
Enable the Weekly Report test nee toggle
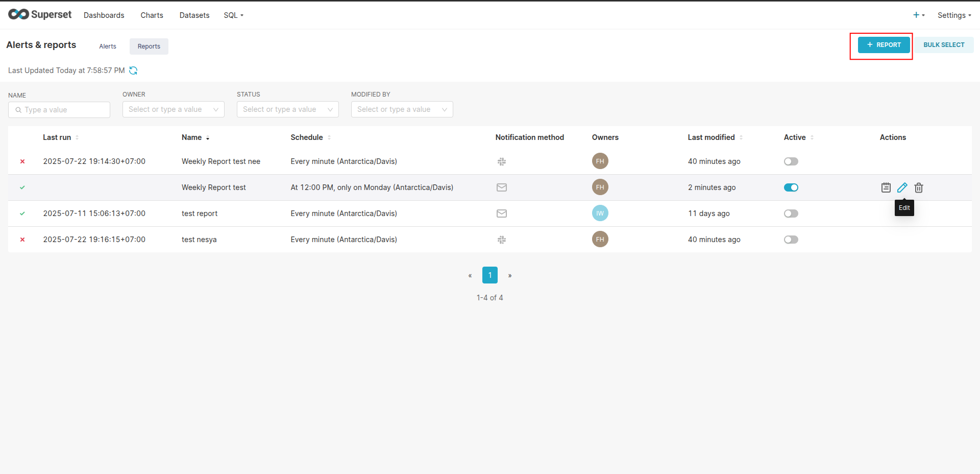coord(791,161)
